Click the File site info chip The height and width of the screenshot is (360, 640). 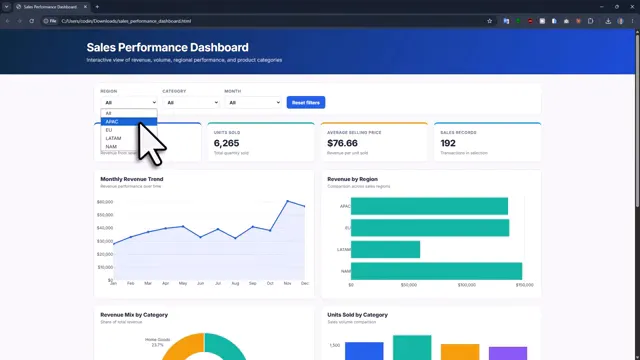[x=50, y=21]
